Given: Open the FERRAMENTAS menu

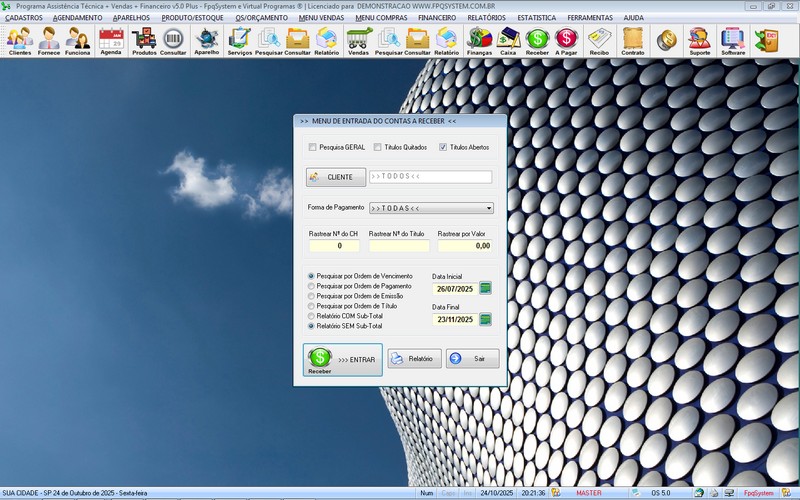Looking at the screenshot, I should tap(590, 17).
